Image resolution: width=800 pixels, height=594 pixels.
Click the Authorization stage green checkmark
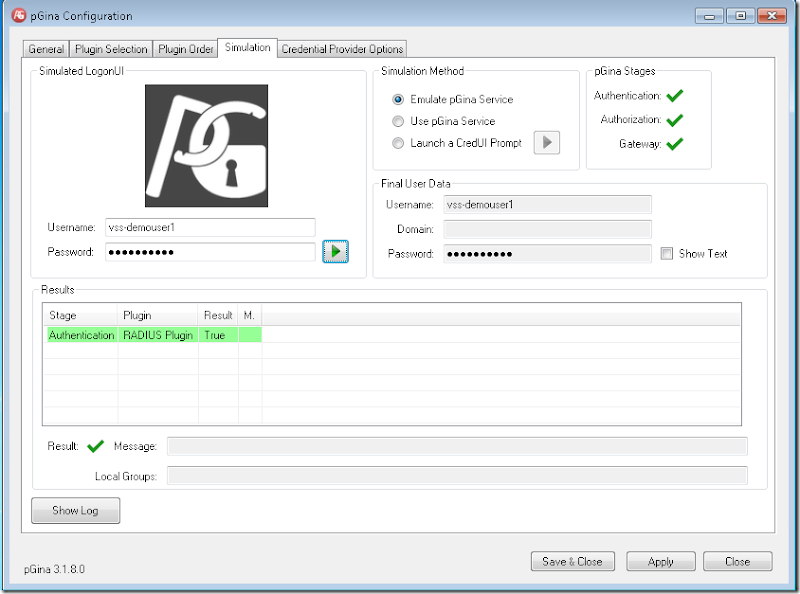coord(674,120)
